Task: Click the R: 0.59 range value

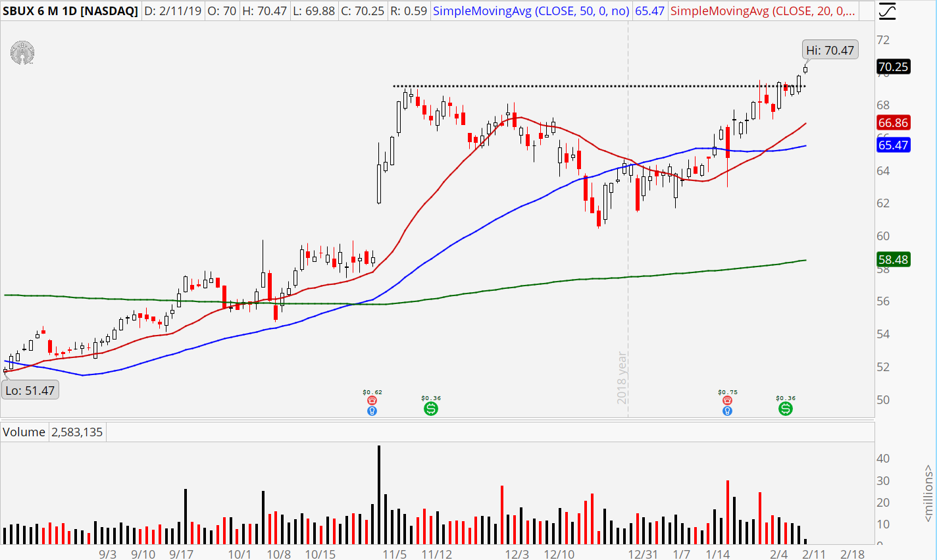Action: point(408,11)
